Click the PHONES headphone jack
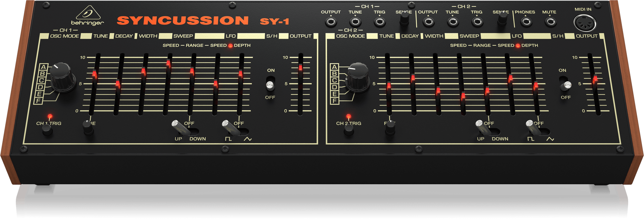This screenshot has width=644, height=219. click(526, 22)
